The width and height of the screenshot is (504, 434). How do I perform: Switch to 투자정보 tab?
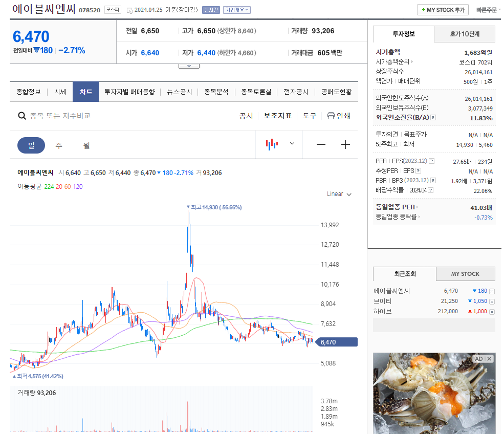coord(403,34)
